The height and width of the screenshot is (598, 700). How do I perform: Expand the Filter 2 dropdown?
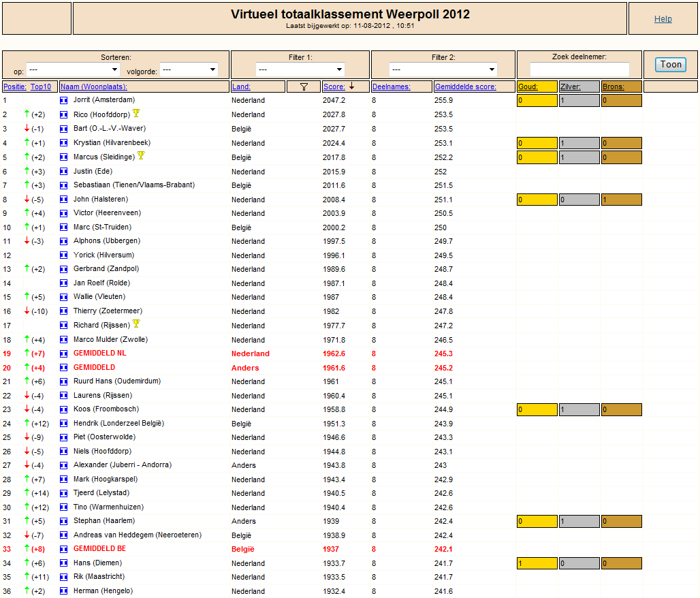point(443,69)
